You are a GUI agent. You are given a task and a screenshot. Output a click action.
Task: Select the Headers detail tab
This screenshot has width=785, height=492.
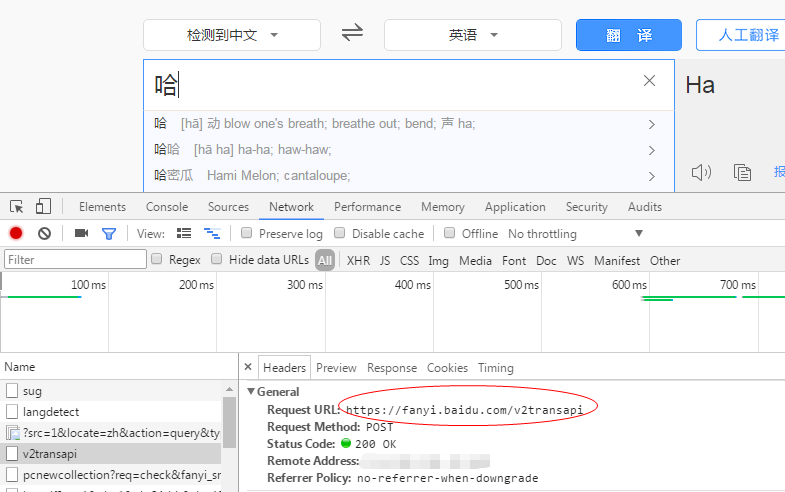(x=284, y=368)
